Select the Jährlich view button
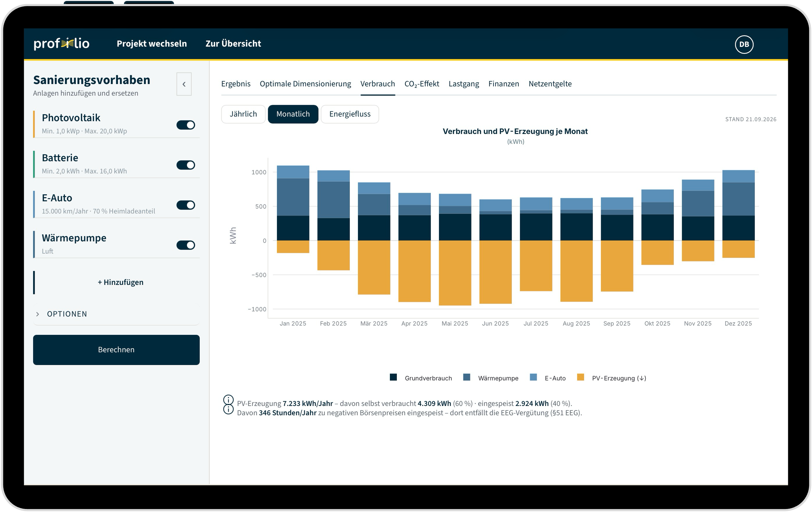 (x=243, y=114)
